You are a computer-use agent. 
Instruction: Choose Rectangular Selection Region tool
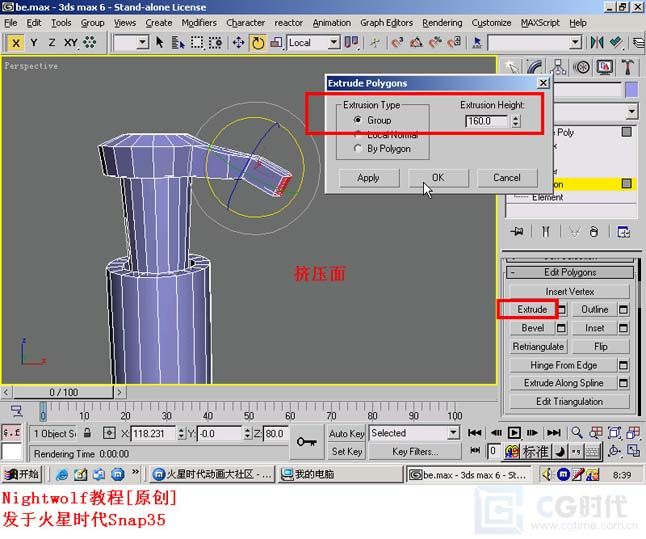[197, 42]
